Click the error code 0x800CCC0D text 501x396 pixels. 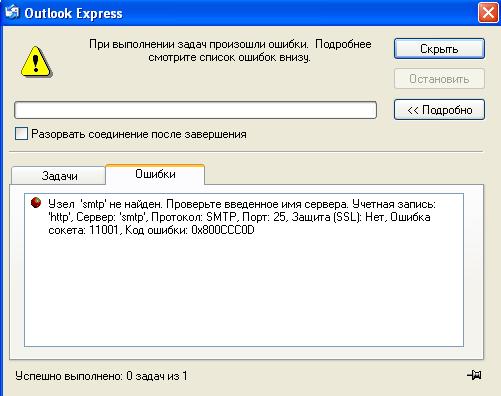point(223,230)
